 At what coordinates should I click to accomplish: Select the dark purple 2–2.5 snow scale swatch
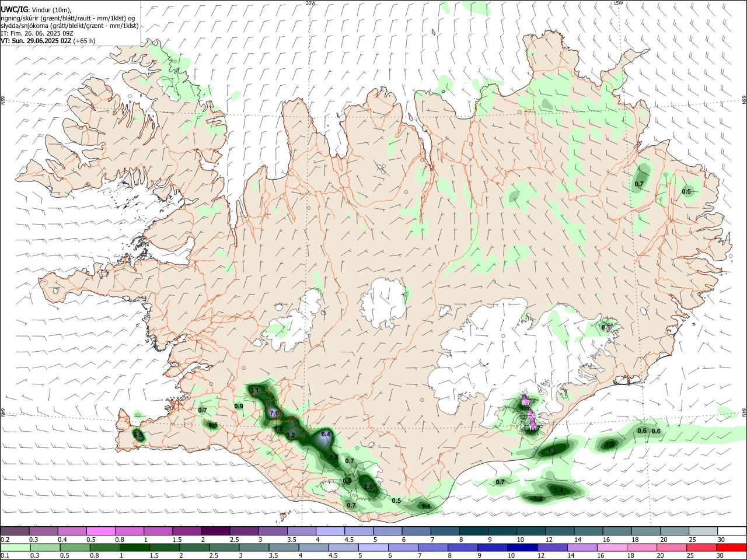pos(215,531)
